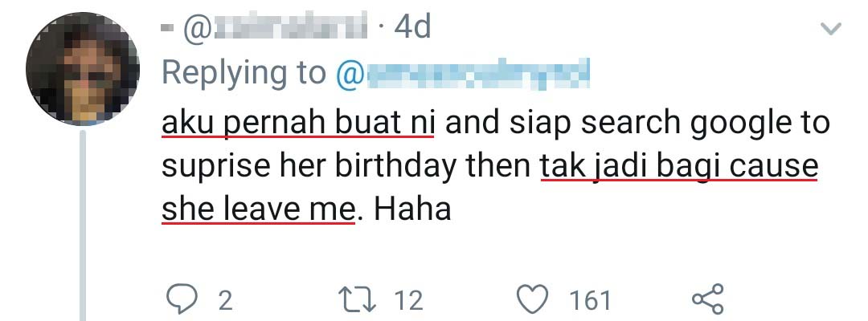868x321 pixels.
Task: Like the tweet with the heart icon
Action: click(x=531, y=299)
